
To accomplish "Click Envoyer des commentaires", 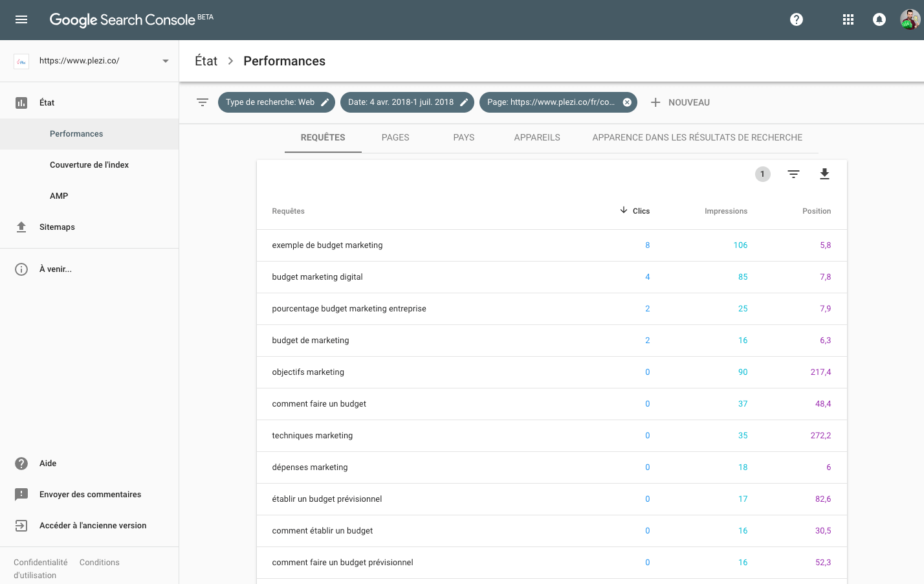I will (90, 495).
